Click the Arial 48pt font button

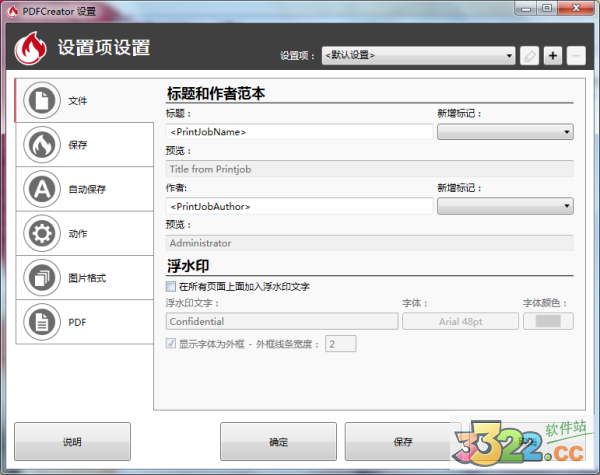tap(460, 322)
